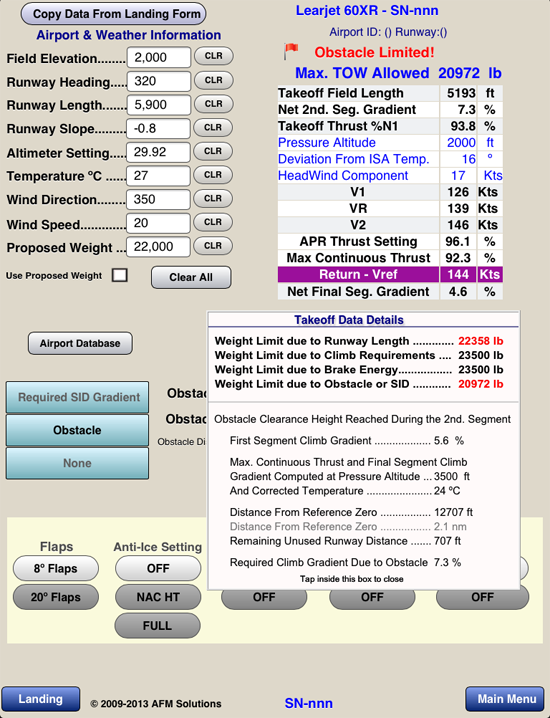Set Anti-Ice Setting to OFF
This screenshot has height=718, width=550.
click(158, 568)
